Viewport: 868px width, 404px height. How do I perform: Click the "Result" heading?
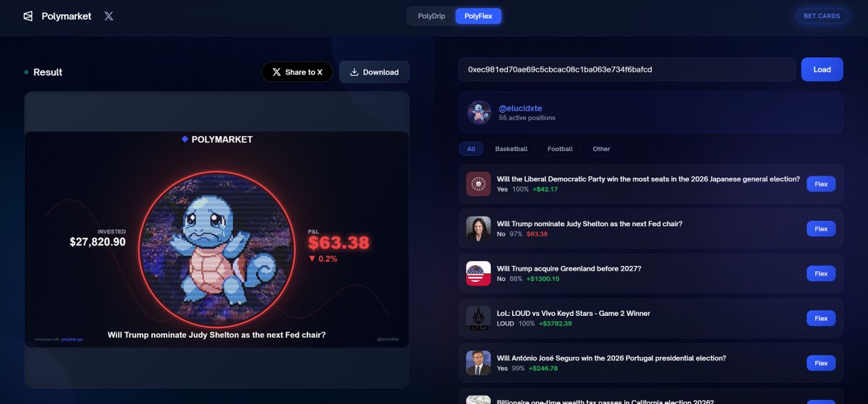[48, 72]
